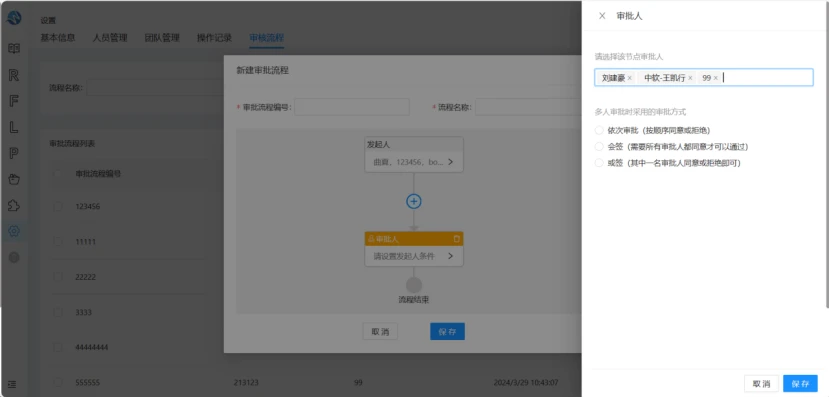This screenshot has width=829, height=398.
Task: Add a node with the plus circle
Action: [414, 201]
